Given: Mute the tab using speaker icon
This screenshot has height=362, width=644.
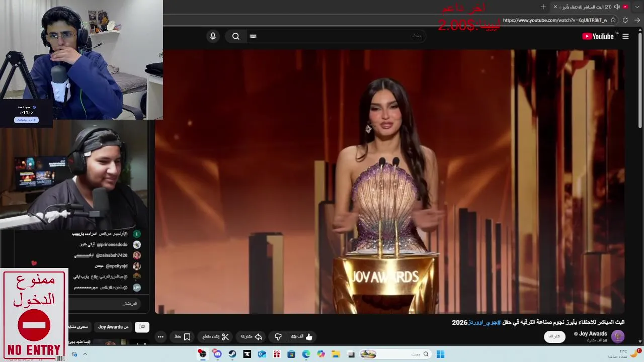Looking at the screenshot, I should point(617,7).
